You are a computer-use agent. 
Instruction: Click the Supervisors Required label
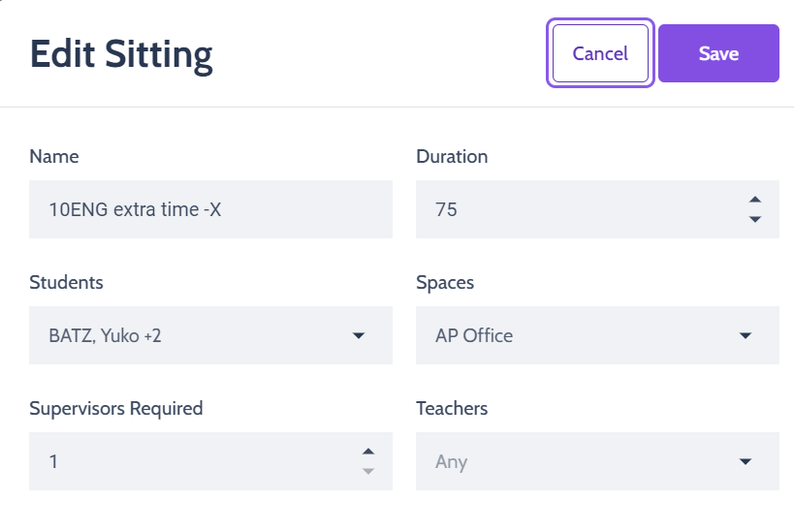coord(116,409)
